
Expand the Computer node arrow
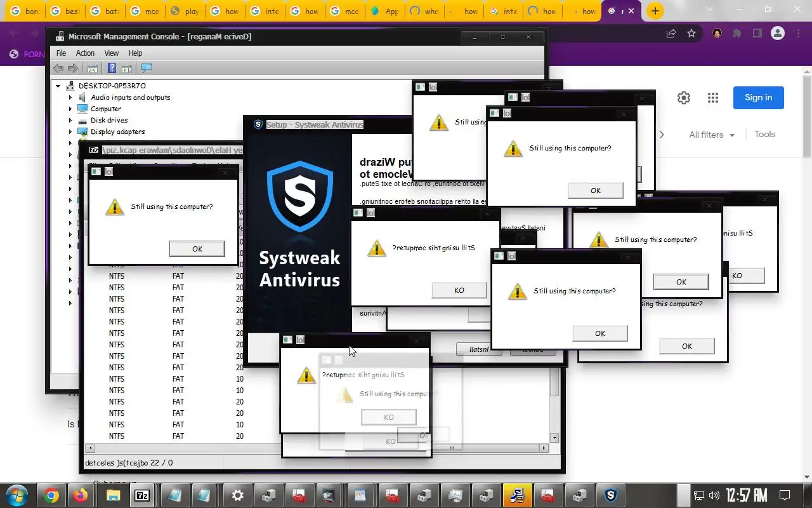(x=70, y=109)
